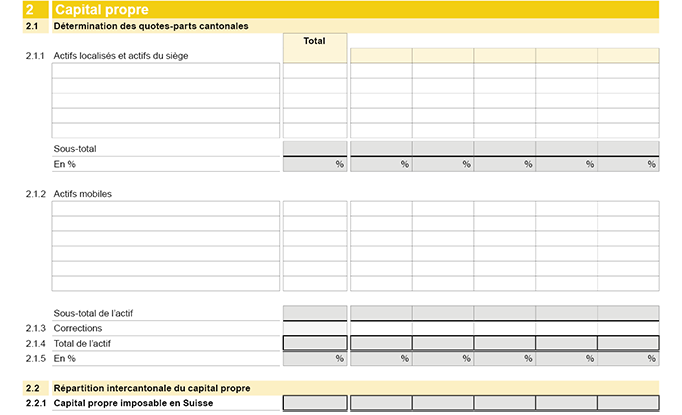Screen dimensions: 682x415
Task: Select Sous-total cell in Total column of 2.1.1
Action: tap(315, 148)
